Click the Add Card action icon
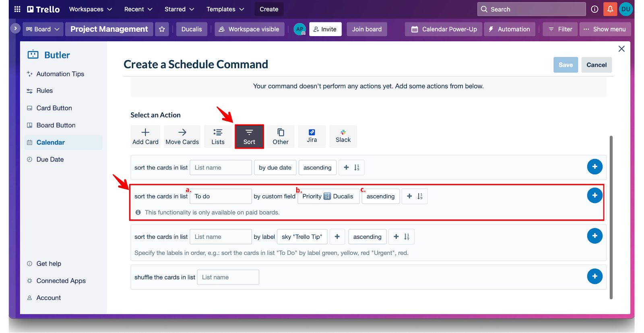644x333 pixels. click(x=145, y=137)
